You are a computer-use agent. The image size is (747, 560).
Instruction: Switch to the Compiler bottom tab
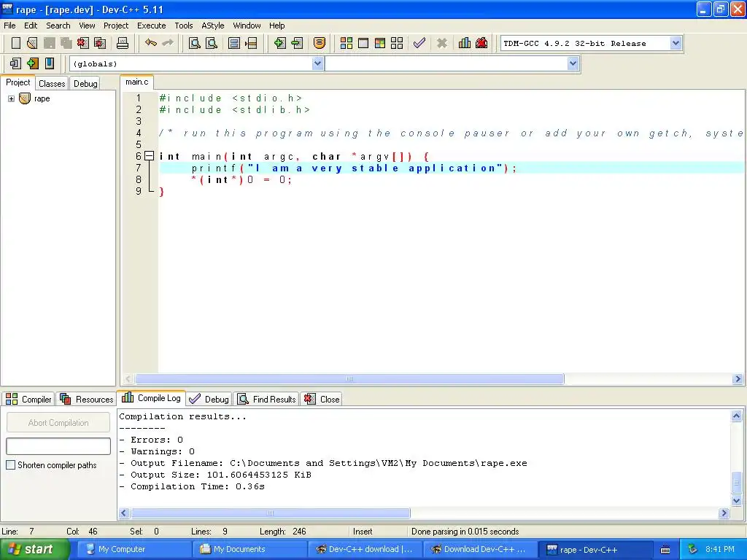28,399
